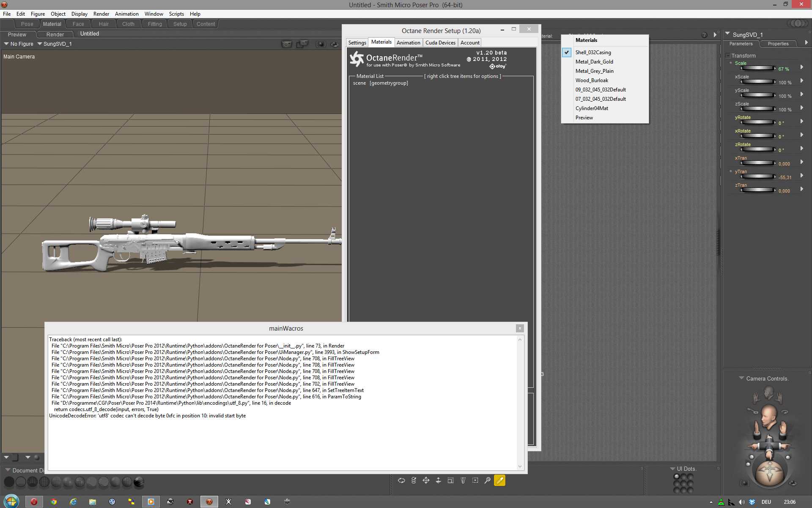Select the twist editing tool
The width and height of the screenshot is (812, 508).
point(414,480)
